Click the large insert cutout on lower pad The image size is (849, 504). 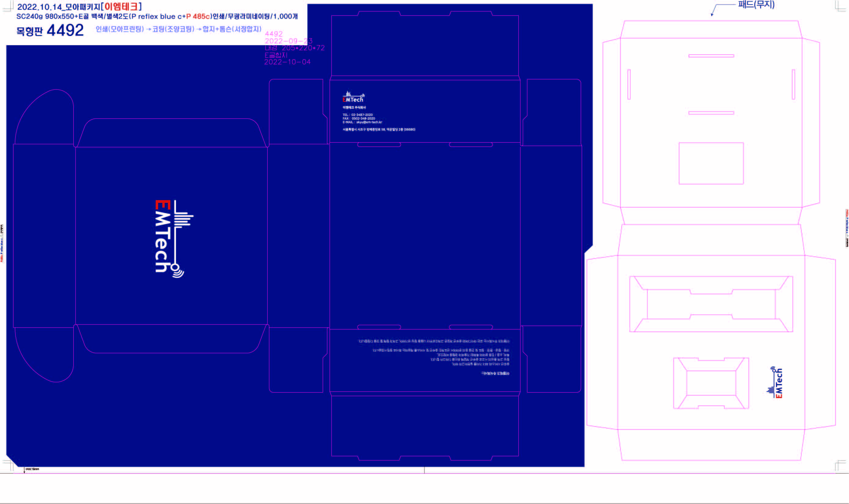click(711, 304)
